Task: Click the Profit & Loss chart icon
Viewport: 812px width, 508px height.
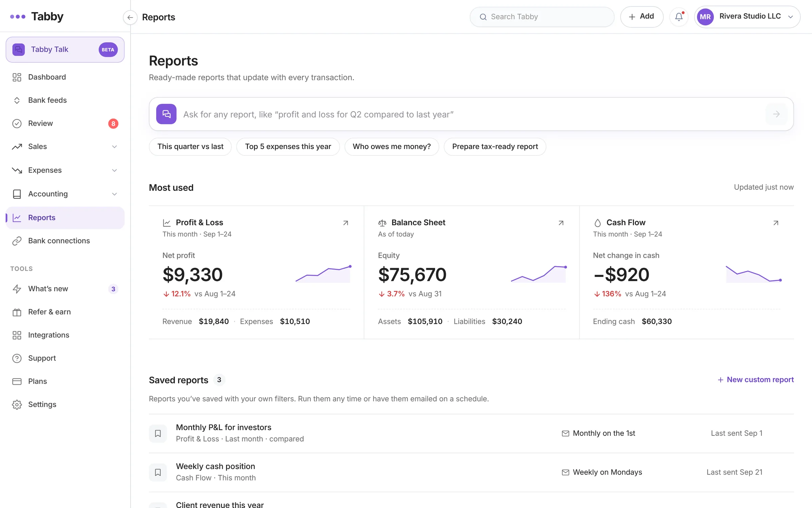Action: tap(166, 223)
